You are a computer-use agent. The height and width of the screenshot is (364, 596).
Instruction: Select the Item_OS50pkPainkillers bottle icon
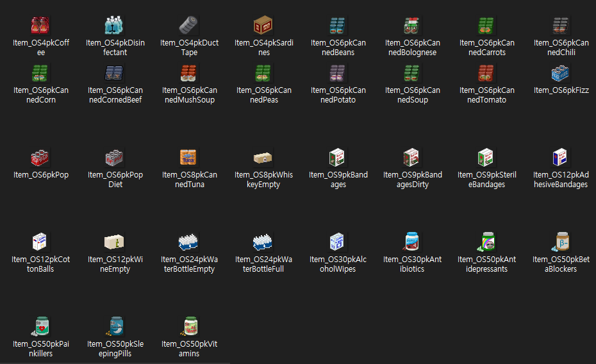pos(40,326)
